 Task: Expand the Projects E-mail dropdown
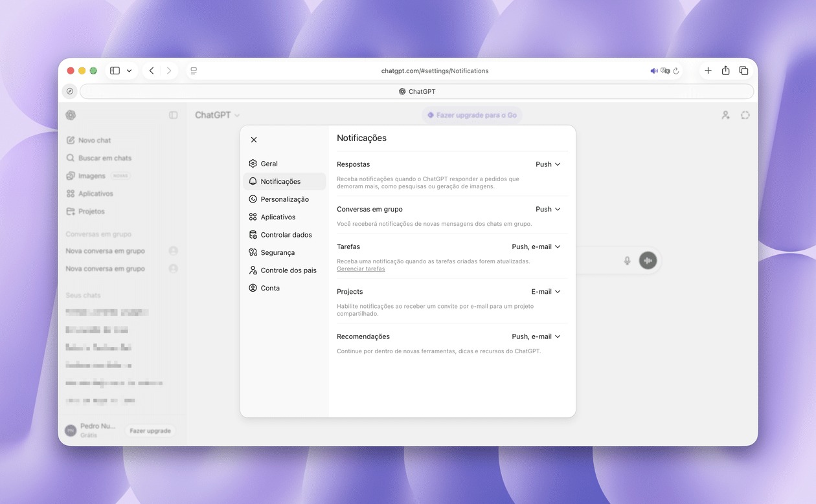coord(546,292)
